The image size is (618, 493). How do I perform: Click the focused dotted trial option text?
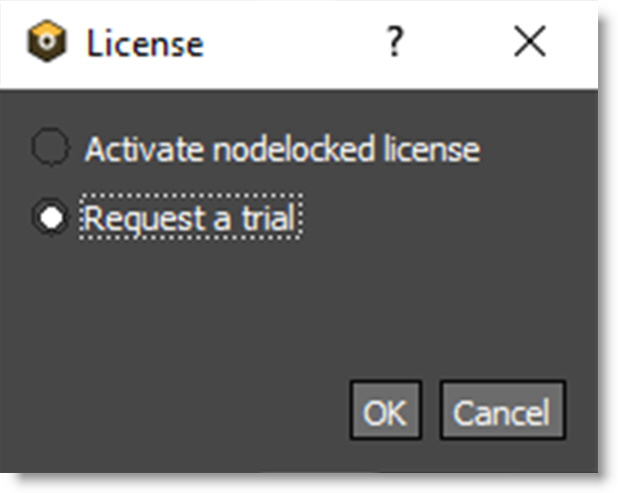pos(189,217)
